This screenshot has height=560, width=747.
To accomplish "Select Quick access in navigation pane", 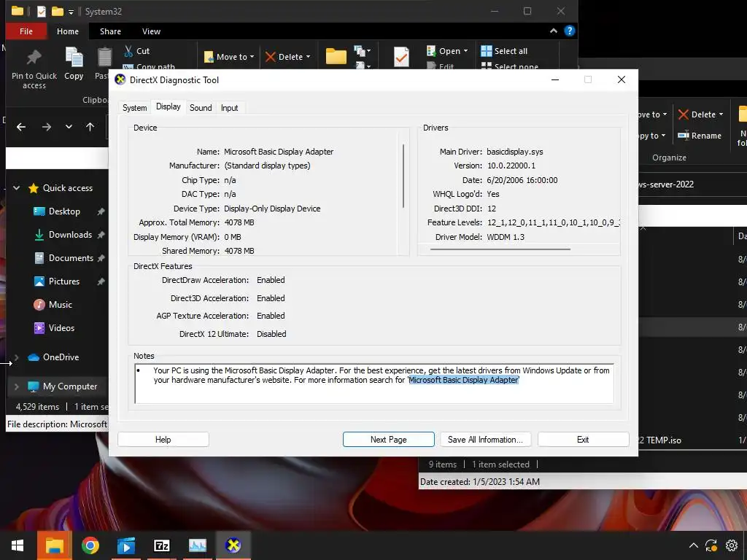I will click(68, 188).
